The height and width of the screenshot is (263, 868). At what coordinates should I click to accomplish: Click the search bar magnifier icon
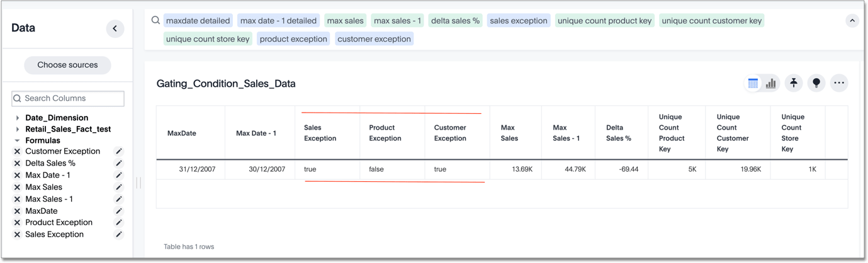click(x=155, y=20)
